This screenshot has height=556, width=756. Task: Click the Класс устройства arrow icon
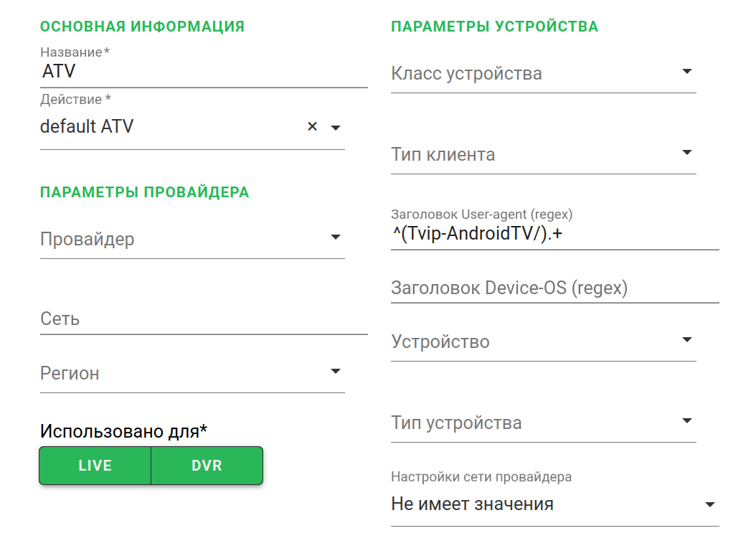[x=686, y=72]
